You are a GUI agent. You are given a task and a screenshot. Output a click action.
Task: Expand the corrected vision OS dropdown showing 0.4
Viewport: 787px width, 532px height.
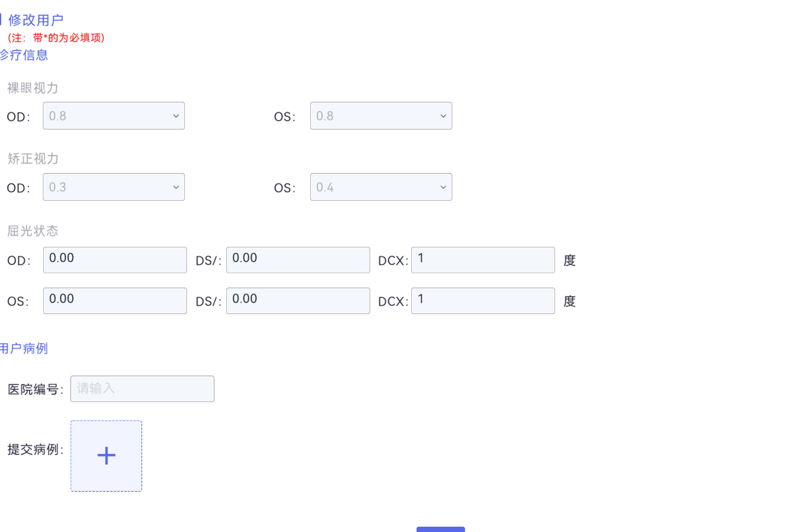tap(381, 187)
